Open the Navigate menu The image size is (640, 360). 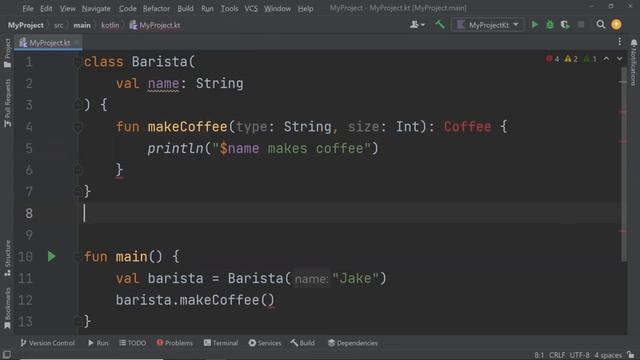click(x=96, y=8)
